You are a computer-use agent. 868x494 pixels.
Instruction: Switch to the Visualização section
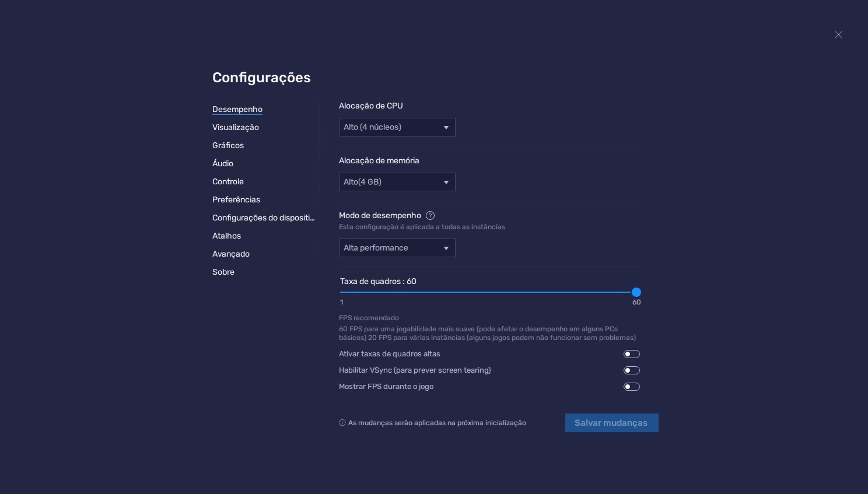click(x=236, y=127)
